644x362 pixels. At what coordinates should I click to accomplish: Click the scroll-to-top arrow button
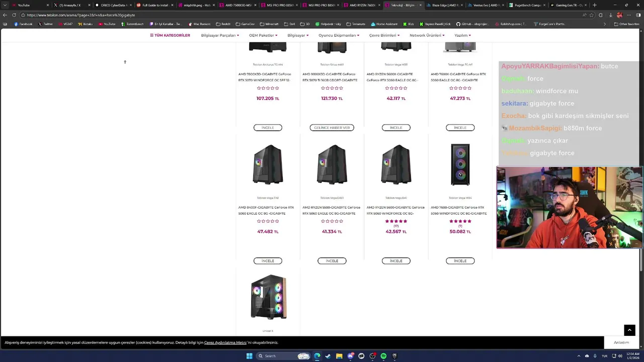point(629,330)
